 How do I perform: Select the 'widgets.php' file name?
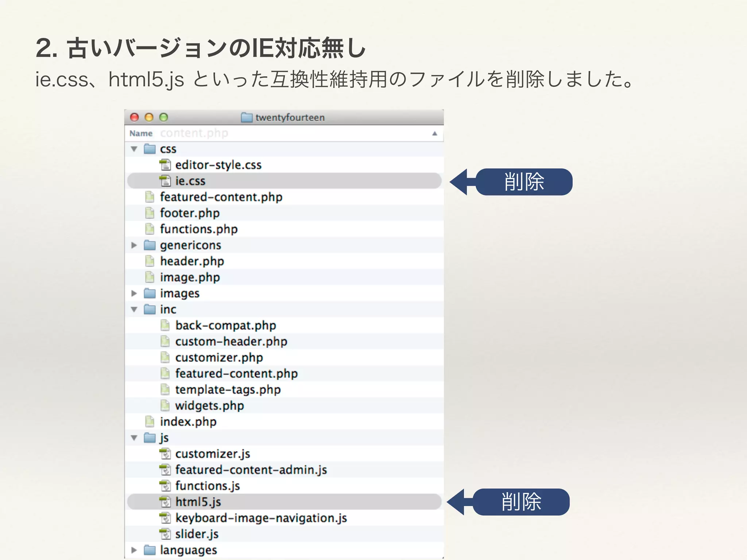coord(210,406)
